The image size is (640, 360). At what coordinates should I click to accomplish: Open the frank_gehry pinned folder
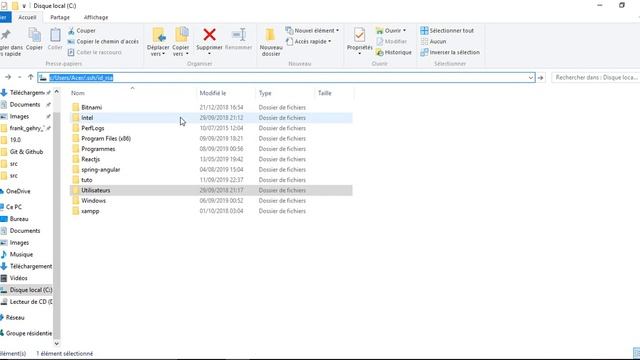click(x=26, y=128)
